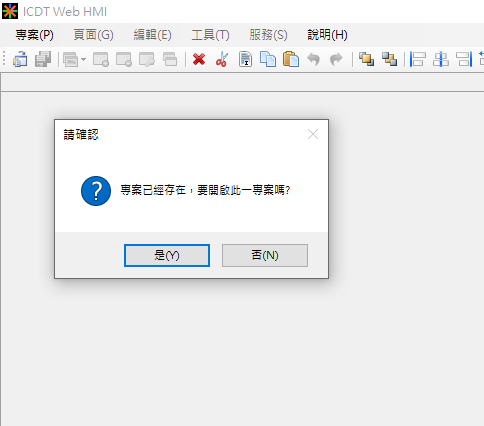Click the align center horizontally icon
Viewport: 484px width, 426px height.
click(x=441, y=59)
